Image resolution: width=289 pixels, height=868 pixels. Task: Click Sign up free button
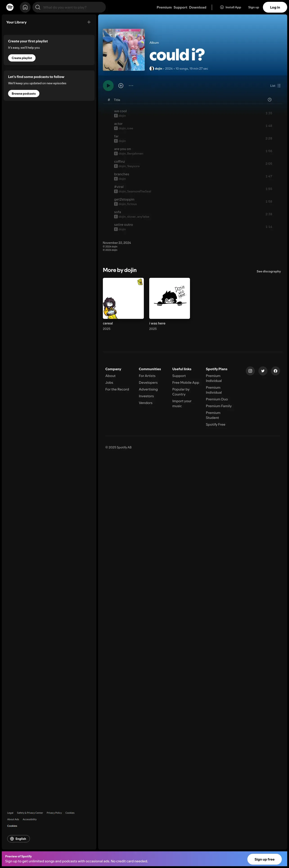coord(264,859)
